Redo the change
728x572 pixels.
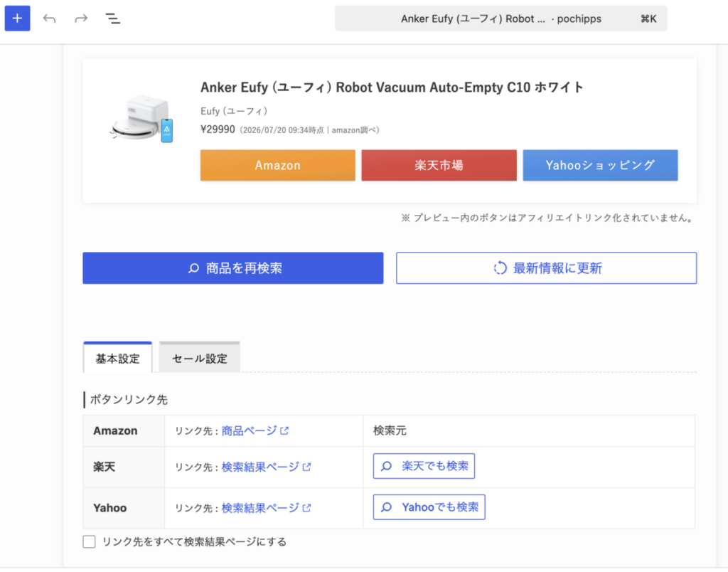click(x=81, y=18)
